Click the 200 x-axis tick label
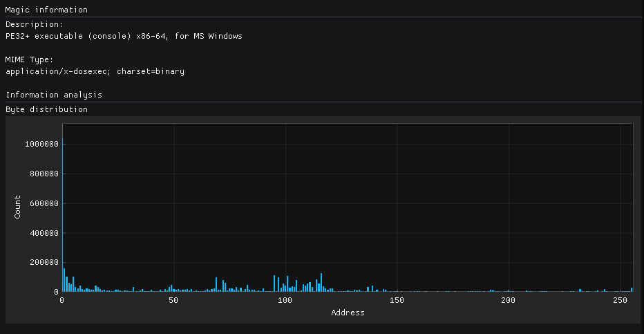 (x=509, y=300)
